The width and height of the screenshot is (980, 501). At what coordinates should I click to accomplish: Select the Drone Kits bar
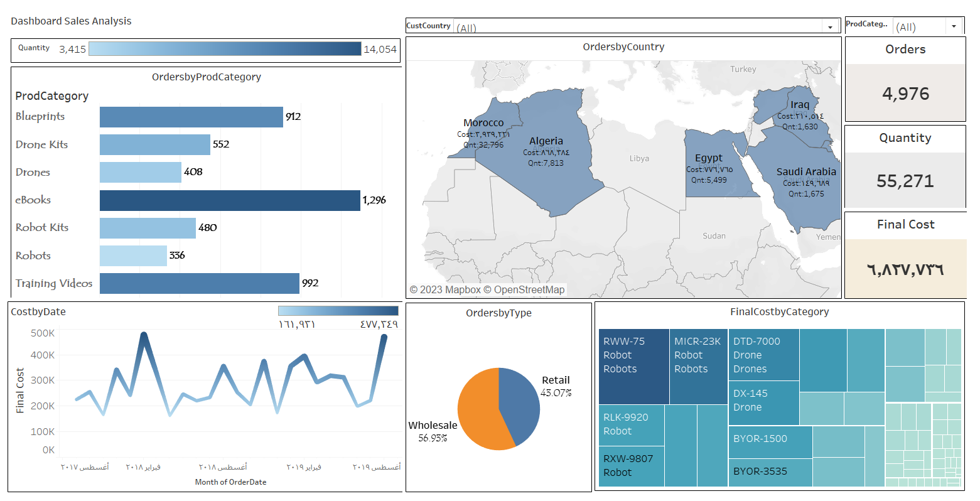154,144
